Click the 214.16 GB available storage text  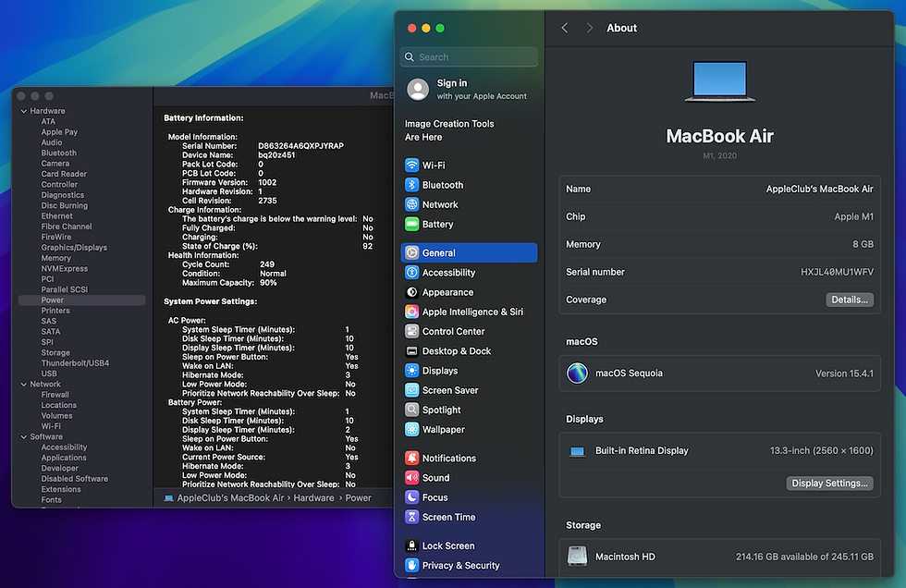pos(804,557)
